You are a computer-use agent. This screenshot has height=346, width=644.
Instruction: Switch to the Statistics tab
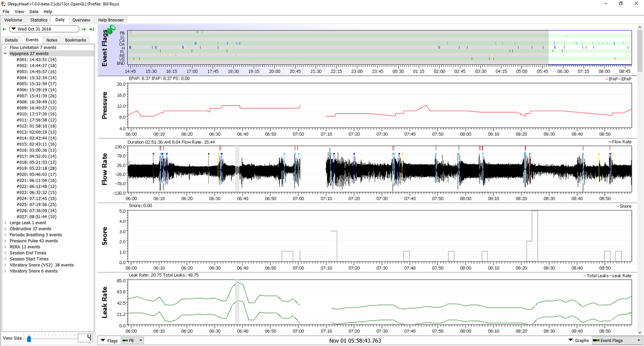pos(38,20)
